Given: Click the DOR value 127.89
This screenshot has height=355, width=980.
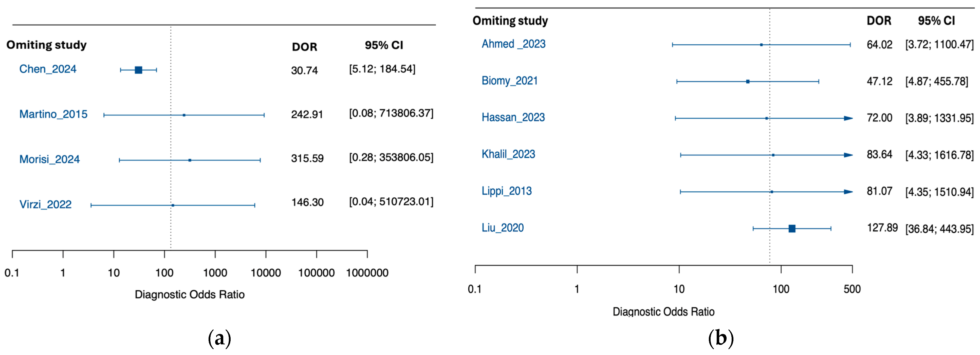Looking at the screenshot, I should pos(882,228).
